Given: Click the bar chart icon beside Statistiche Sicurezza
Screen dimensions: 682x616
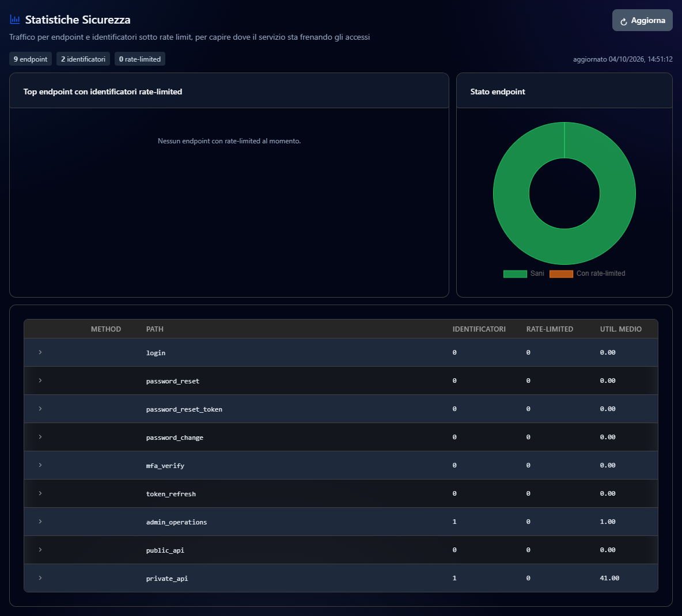Looking at the screenshot, I should 15,20.
